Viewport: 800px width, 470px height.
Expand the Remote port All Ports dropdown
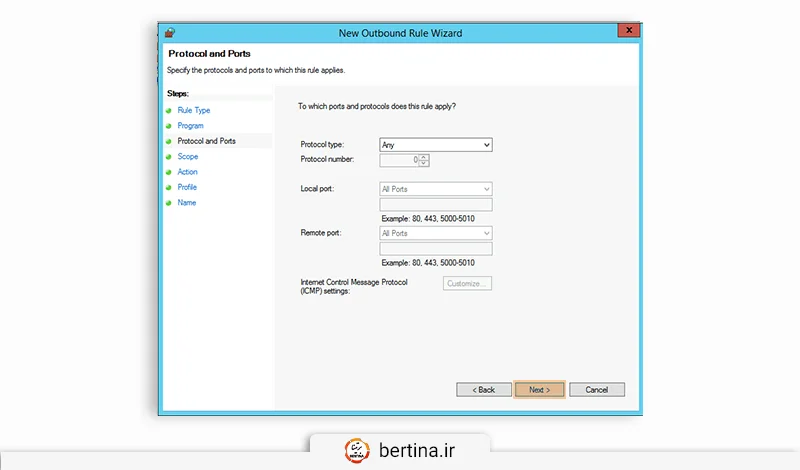[x=436, y=233]
